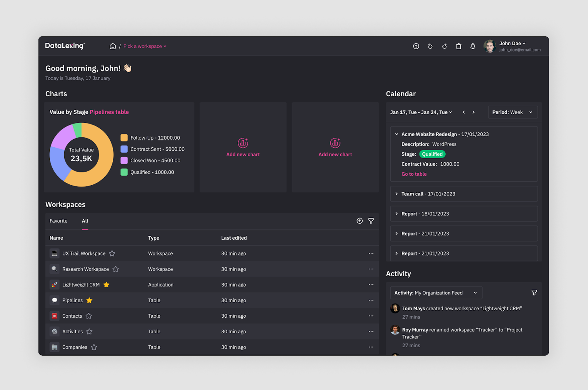Favorite the UX Trail Workspace star
Image resolution: width=588 pixels, height=390 pixels.
(x=112, y=253)
